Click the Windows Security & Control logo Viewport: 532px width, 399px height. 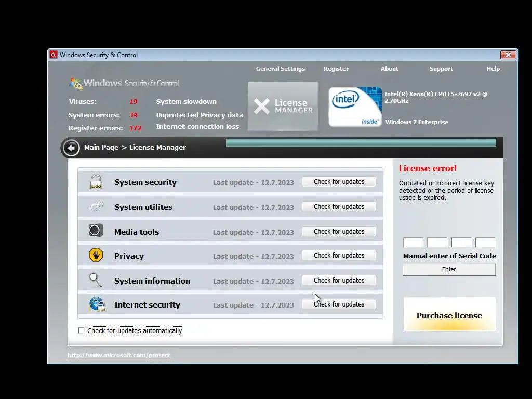[124, 83]
